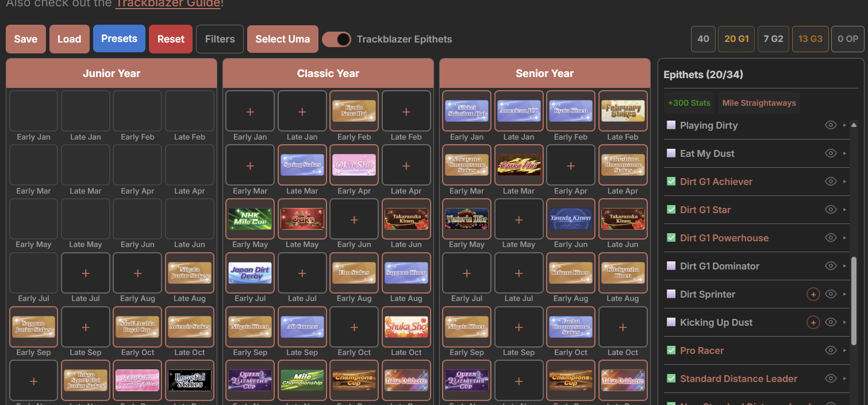Select the Hanshin Juvenile Fillies race tile

137,380
